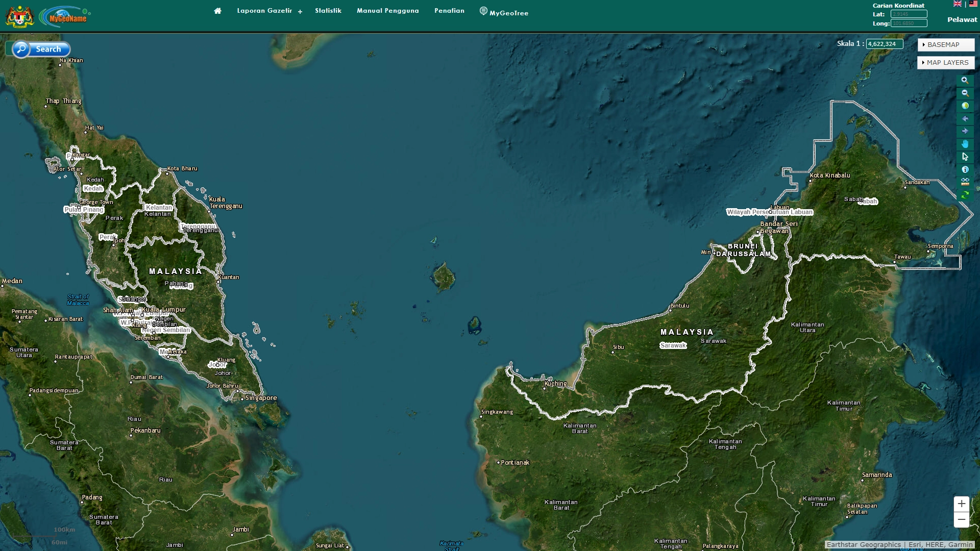Switch language using the UK flag
Image resolution: width=980 pixels, height=551 pixels.
(x=958, y=4)
